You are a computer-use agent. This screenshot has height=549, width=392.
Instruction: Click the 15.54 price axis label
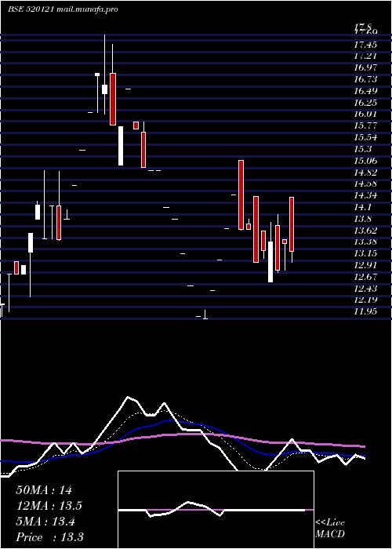click(365, 137)
